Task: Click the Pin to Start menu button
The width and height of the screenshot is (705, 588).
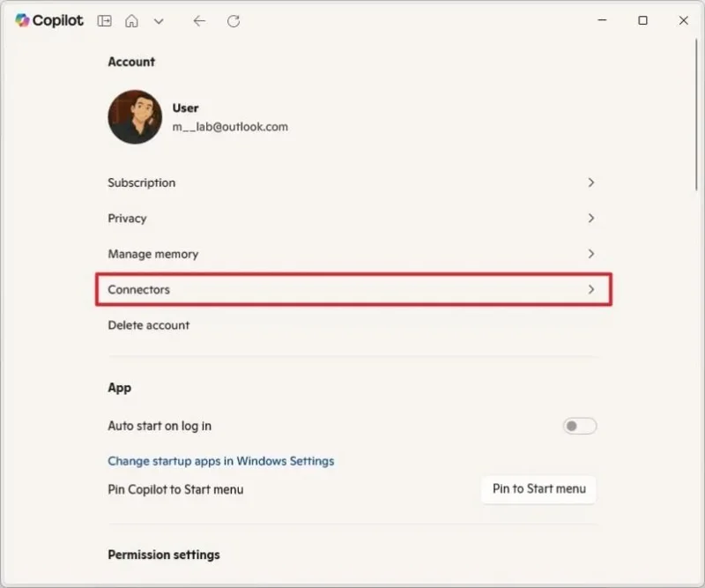Action: 538,489
